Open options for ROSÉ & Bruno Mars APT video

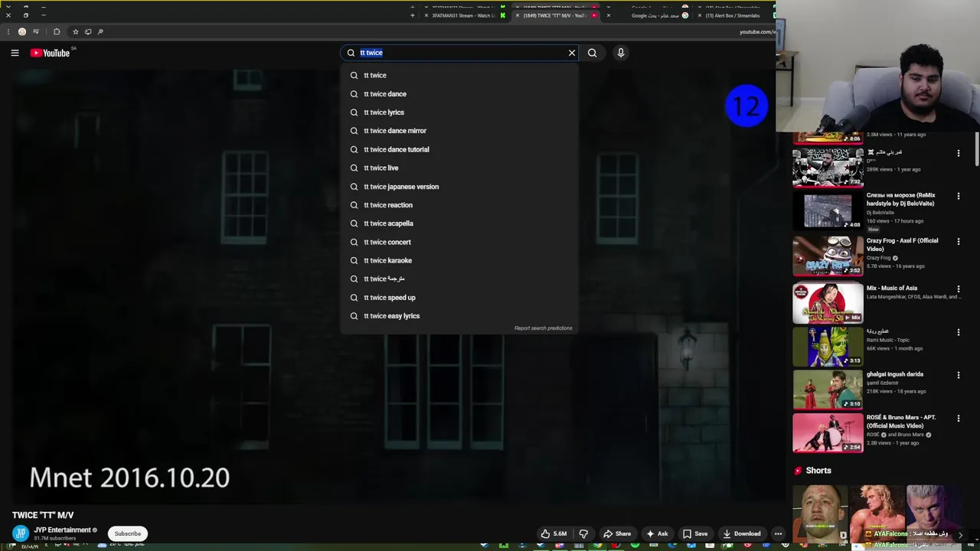coord(958,418)
